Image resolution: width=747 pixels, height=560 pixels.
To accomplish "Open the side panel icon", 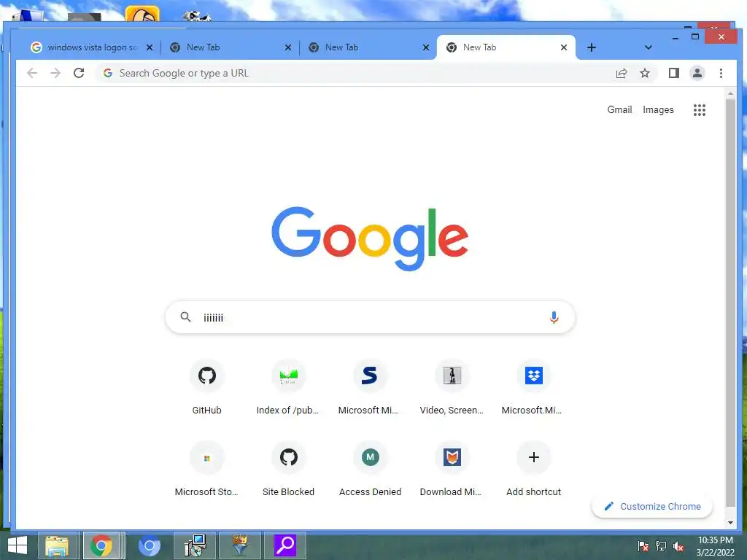I will pos(673,73).
